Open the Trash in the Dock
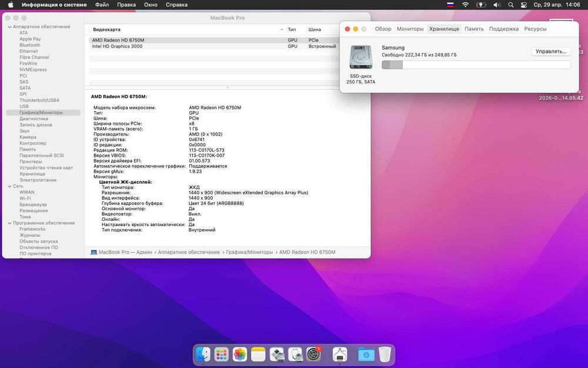588x368 pixels. [385, 354]
